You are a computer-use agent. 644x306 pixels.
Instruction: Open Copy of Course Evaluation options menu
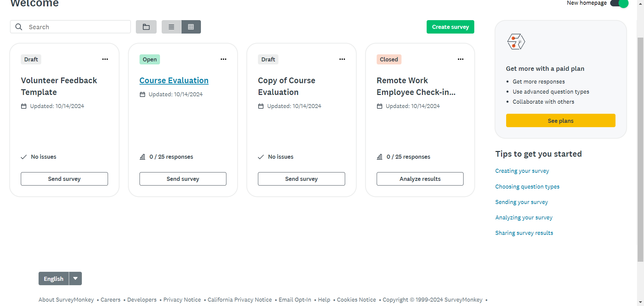(342, 59)
